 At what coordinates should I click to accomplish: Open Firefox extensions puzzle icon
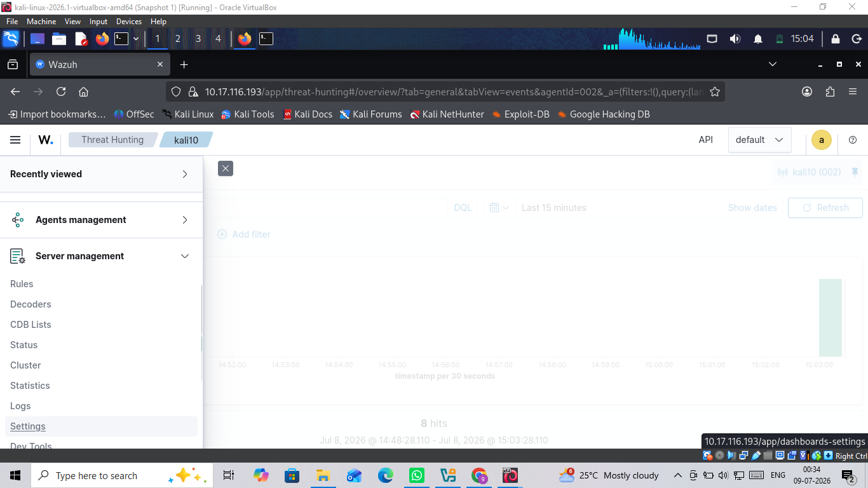click(830, 91)
